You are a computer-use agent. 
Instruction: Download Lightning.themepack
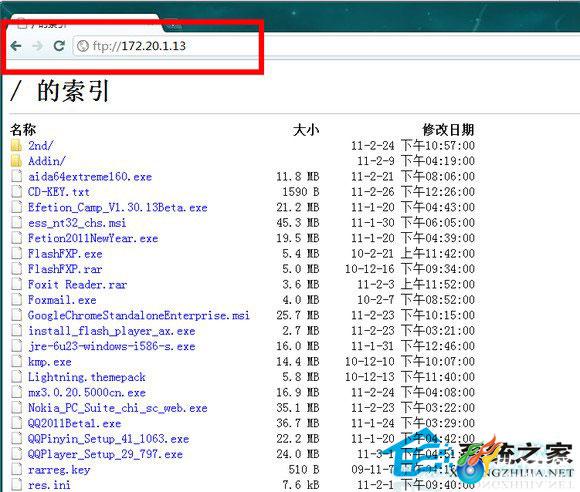tap(87, 377)
